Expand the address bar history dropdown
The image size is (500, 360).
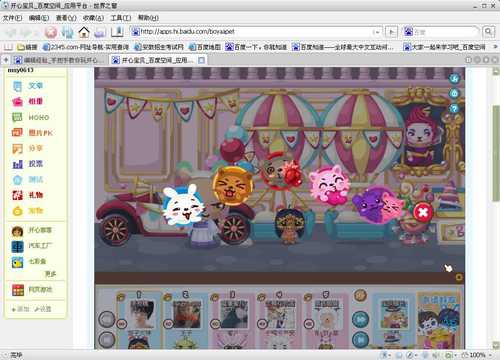377,32
